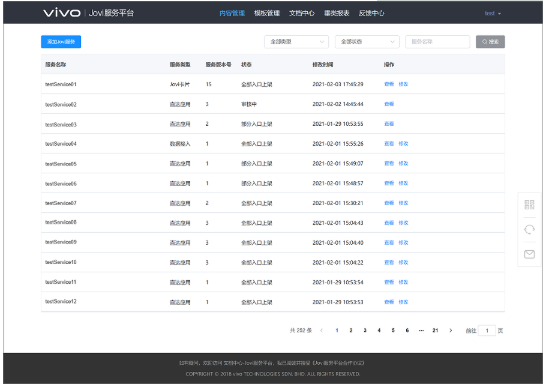547x389 pixels.
Task: Click the blue 添加Jovi服务 button
Action: (61, 42)
